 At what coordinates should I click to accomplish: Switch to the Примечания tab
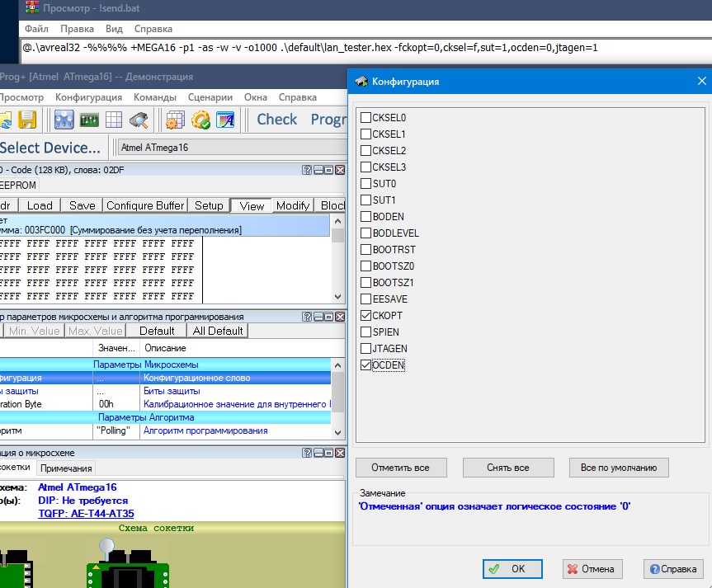coord(67,468)
